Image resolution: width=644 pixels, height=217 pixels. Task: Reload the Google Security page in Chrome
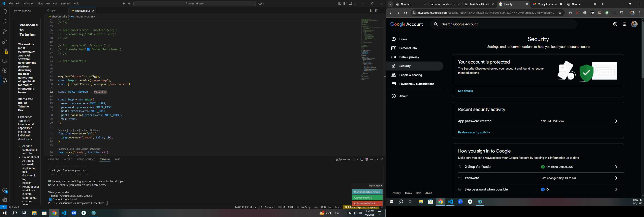coord(405,13)
